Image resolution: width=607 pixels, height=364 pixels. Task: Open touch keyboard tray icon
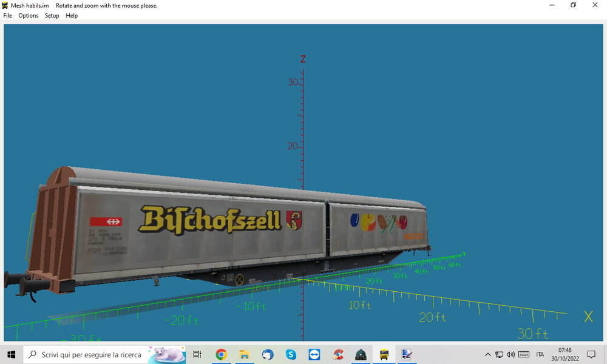pyautogui.click(x=524, y=354)
